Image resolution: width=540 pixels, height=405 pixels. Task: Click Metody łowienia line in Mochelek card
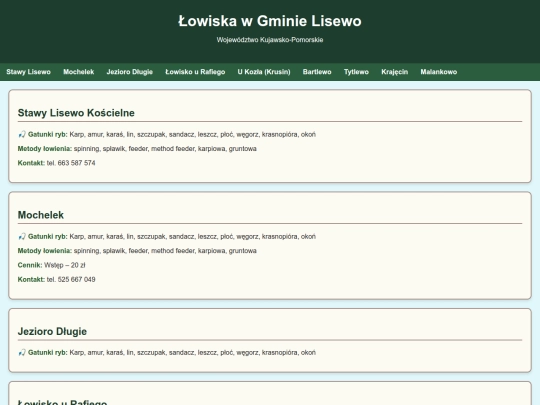click(137, 251)
